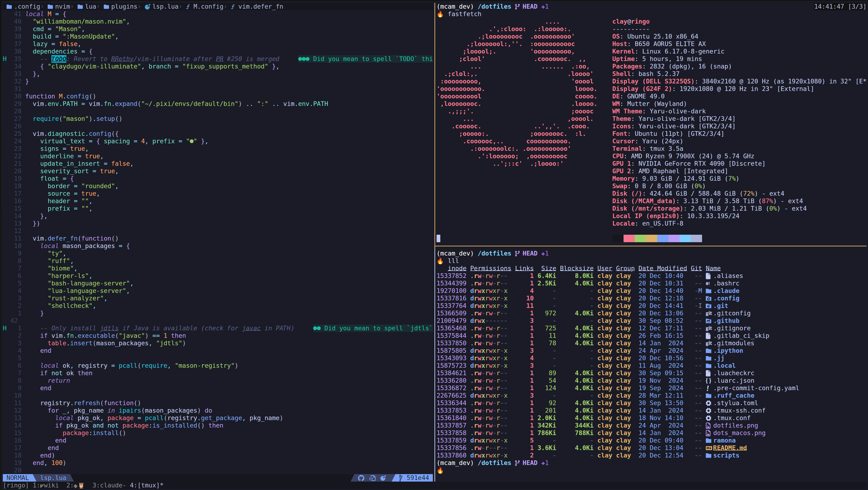This screenshot has width=868, height=490.
Task: Click the NORMAL mode indicator in statusline
Action: coord(18,478)
